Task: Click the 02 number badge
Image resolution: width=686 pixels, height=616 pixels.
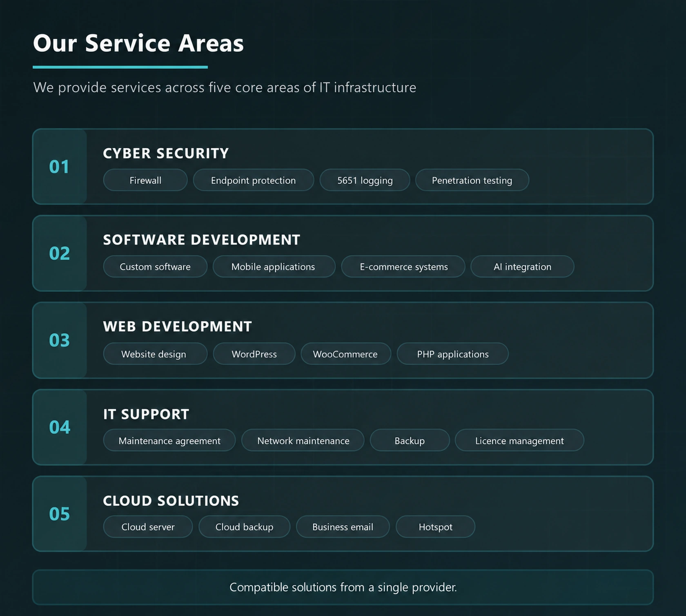Action: pos(60,253)
